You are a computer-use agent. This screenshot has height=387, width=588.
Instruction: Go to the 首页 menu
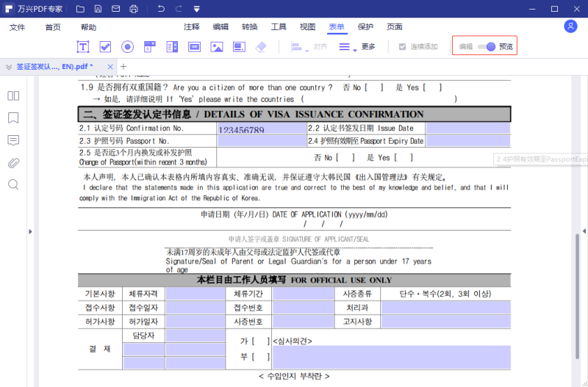[53, 27]
